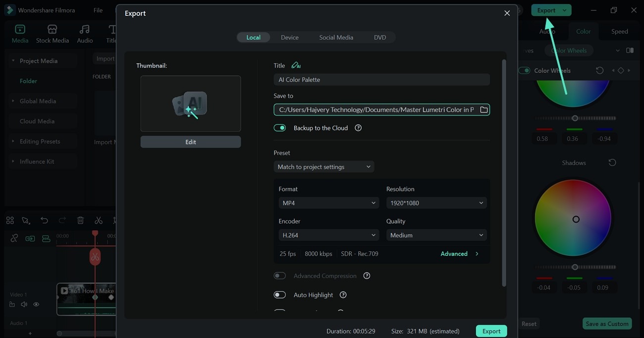The height and width of the screenshot is (338, 644).
Task: Open the Stock Media panel
Action: tap(52, 34)
